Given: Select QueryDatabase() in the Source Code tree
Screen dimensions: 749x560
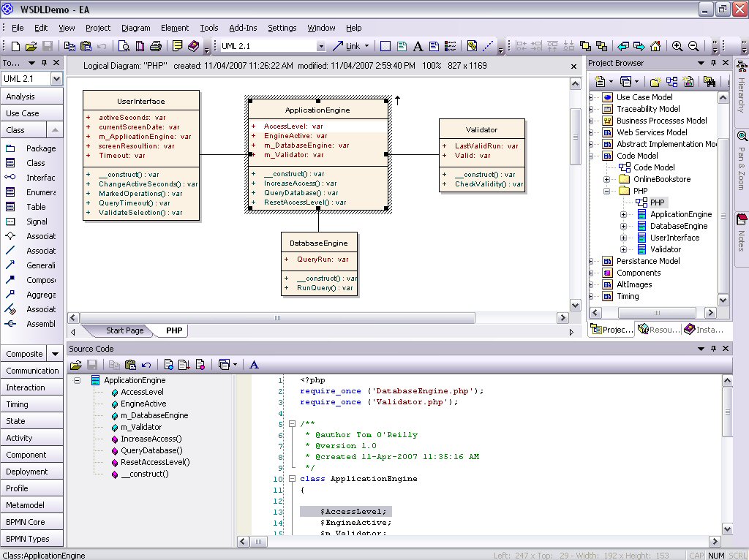Looking at the screenshot, I should point(151,450).
